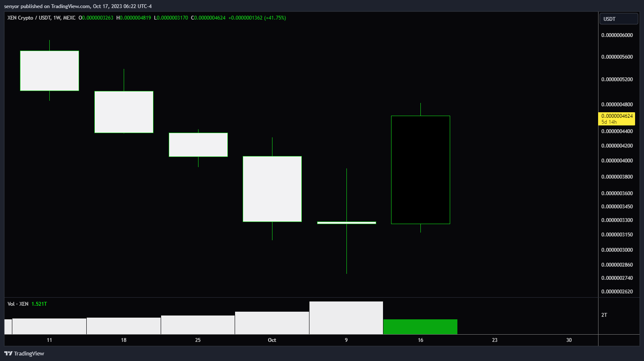This screenshot has height=361, width=644.
Task: Select the doji candle for Oct 9
Action: click(346, 222)
